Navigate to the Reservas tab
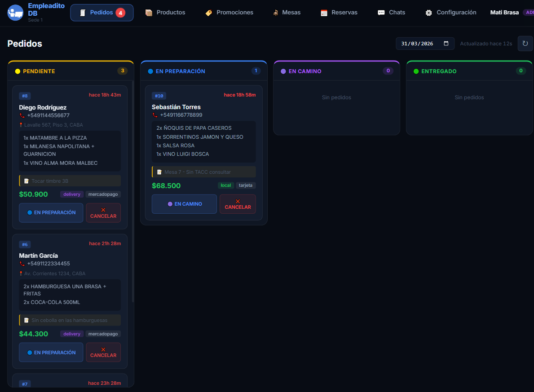 (x=339, y=13)
